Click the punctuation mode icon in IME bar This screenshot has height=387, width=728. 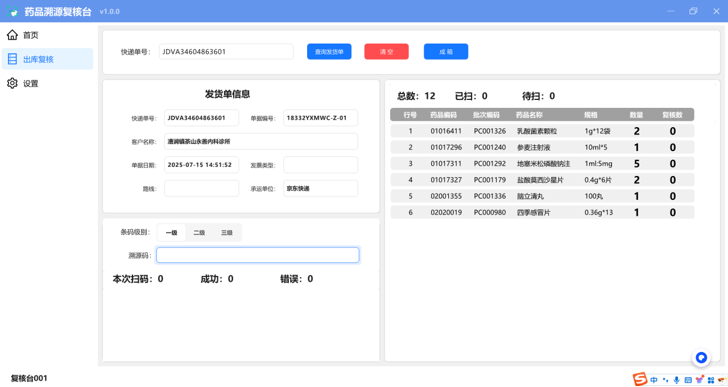(665, 380)
